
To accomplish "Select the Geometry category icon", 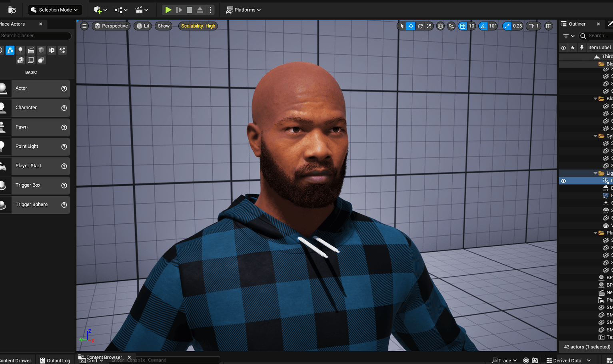I will (x=20, y=60).
